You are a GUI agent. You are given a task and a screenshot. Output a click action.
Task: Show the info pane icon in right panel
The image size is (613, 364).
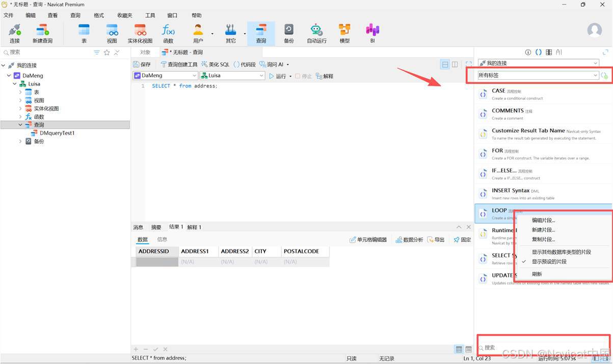pos(528,52)
